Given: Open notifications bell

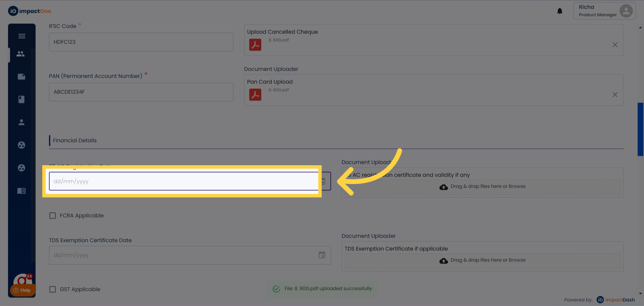Looking at the screenshot, I should 560,11.
